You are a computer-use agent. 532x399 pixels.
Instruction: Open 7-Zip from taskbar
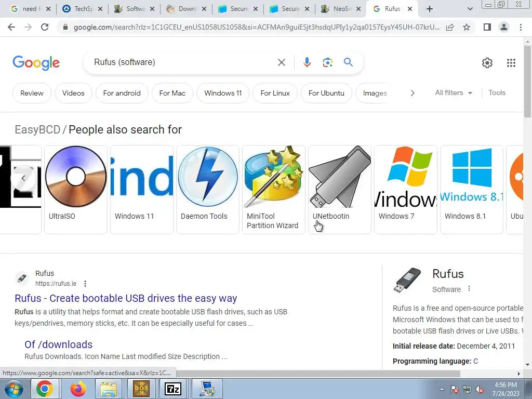point(172,389)
